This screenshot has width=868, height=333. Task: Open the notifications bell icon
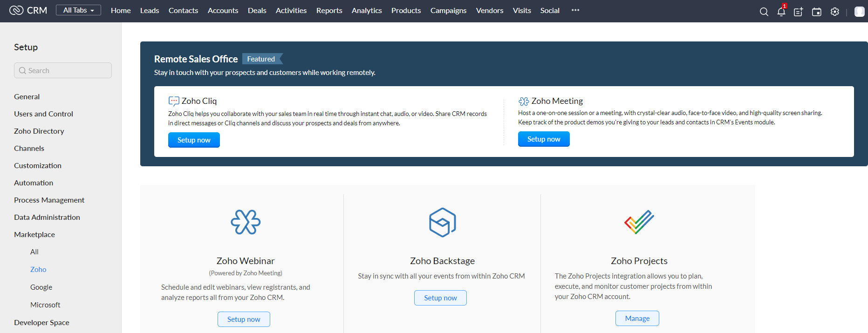(781, 12)
